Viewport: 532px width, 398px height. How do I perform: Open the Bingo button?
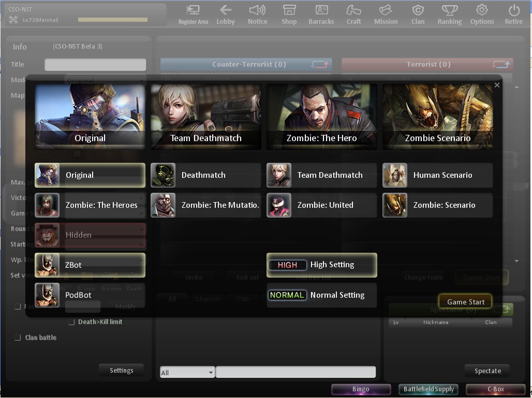coord(361,389)
